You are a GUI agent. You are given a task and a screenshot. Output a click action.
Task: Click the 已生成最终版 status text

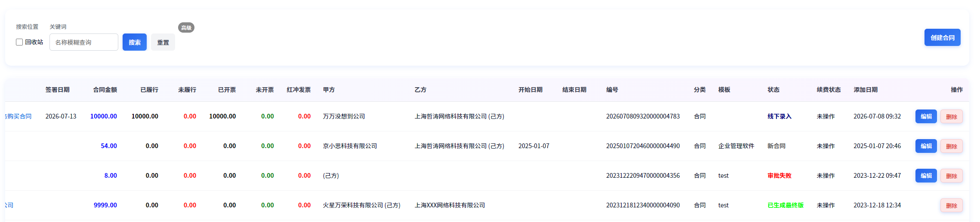point(786,205)
